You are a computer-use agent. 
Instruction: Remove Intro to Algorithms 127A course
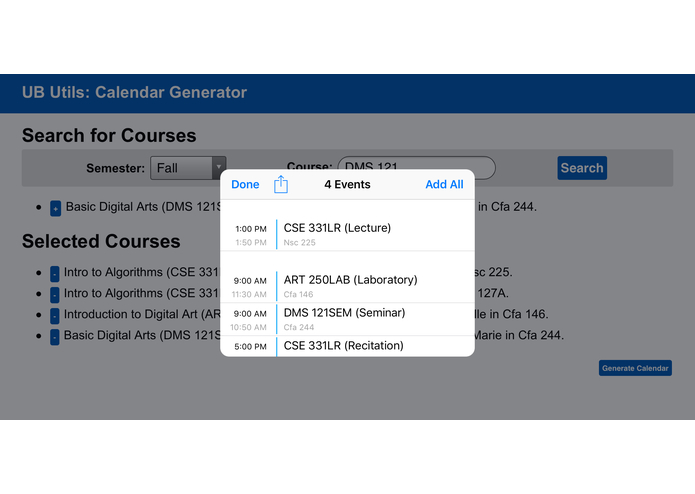[55, 294]
